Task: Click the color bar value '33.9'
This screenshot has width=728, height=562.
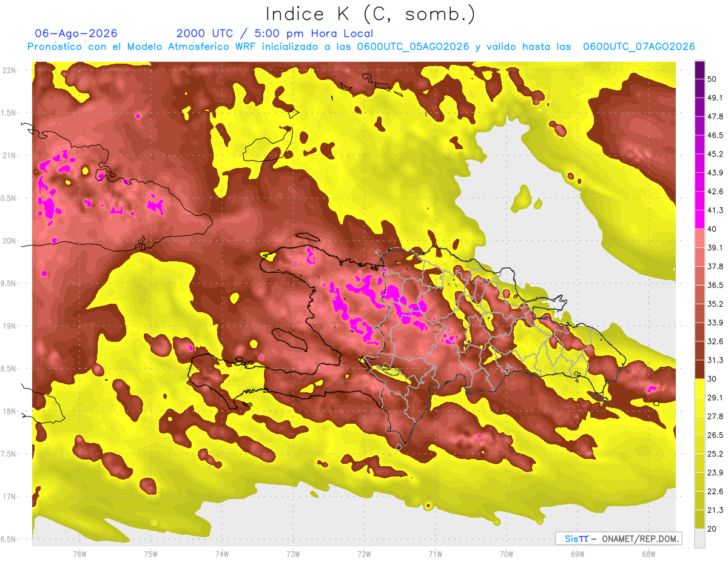Action: point(715,323)
